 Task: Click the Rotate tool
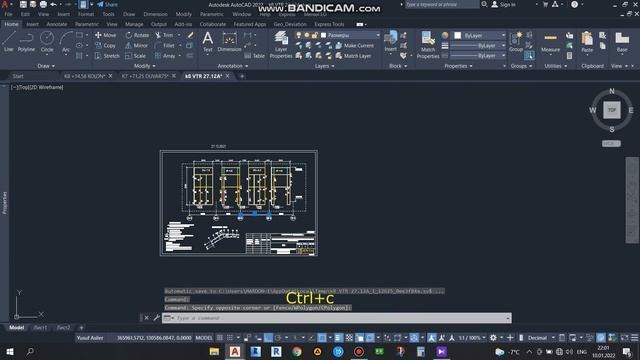(x=137, y=35)
